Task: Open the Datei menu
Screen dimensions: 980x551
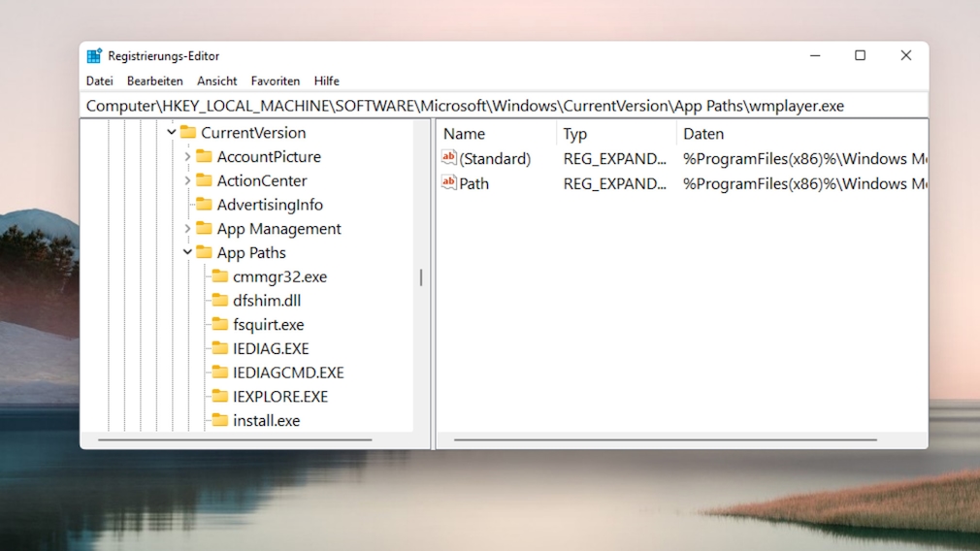Action: tap(99, 81)
